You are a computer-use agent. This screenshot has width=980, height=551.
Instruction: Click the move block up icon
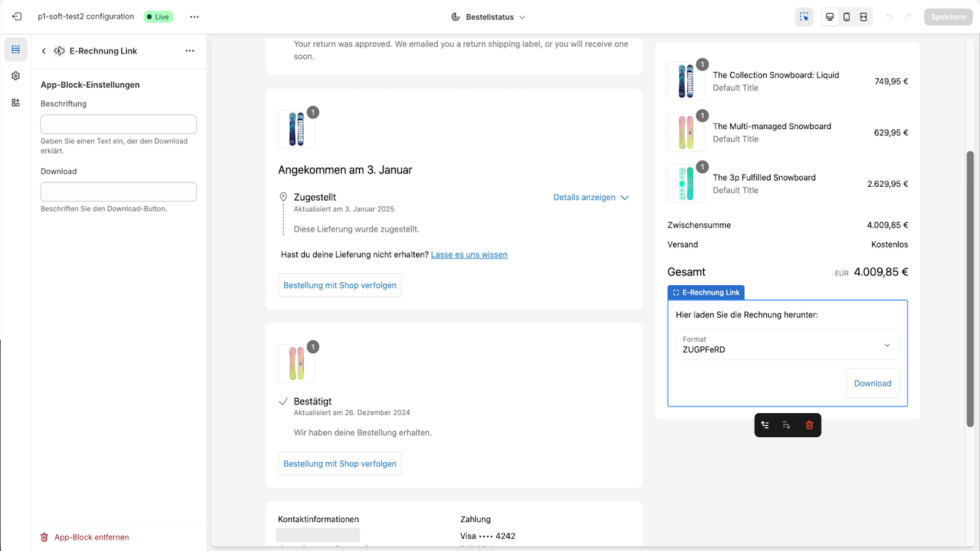(765, 425)
